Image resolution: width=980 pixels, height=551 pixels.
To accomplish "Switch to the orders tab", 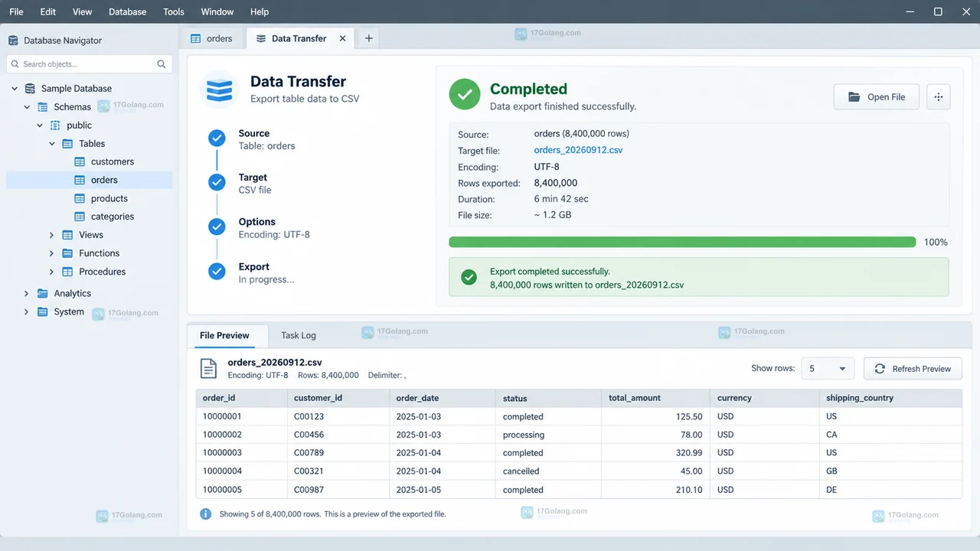I will (213, 38).
